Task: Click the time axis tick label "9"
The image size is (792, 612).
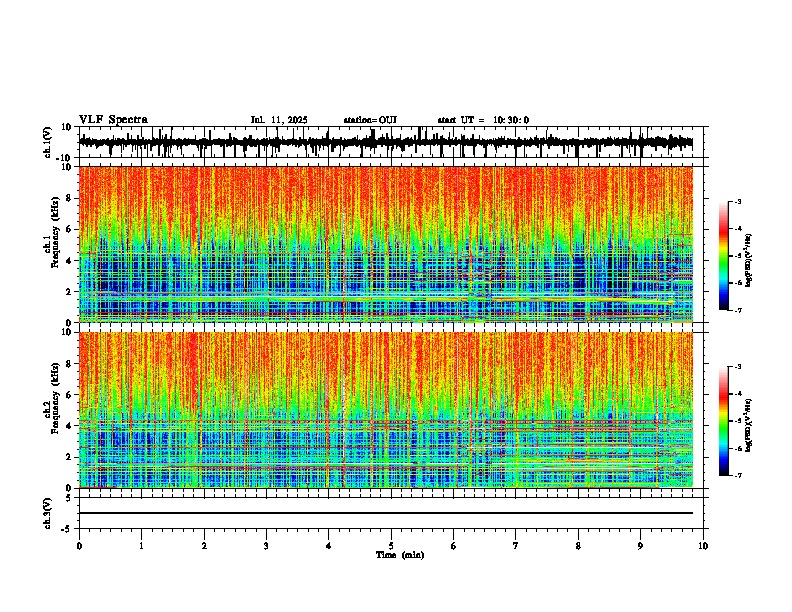Action: (640, 546)
